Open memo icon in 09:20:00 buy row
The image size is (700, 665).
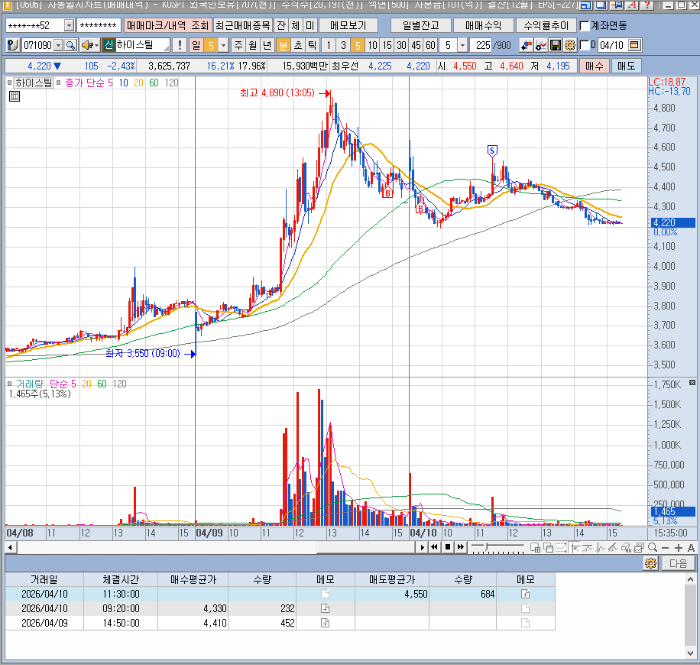[x=325, y=608]
